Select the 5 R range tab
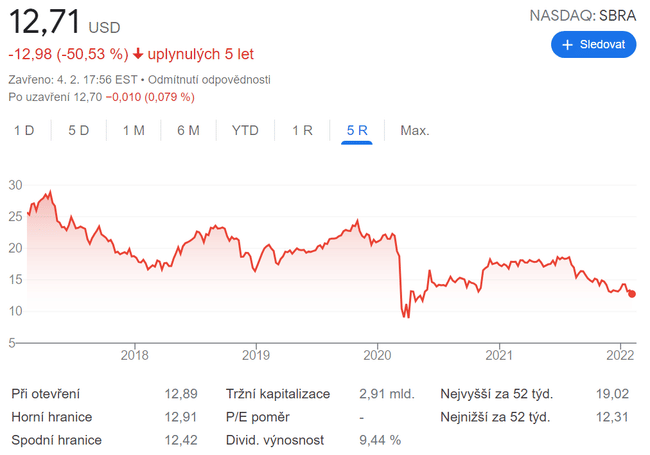This screenshot has width=650, height=455. click(x=357, y=130)
